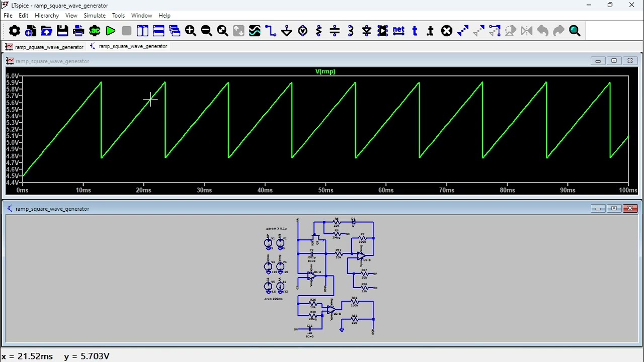Click the y = 5.703V status bar readout
Image resolution: width=644 pixels, height=362 pixels.
pyautogui.click(x=87, y=356)
